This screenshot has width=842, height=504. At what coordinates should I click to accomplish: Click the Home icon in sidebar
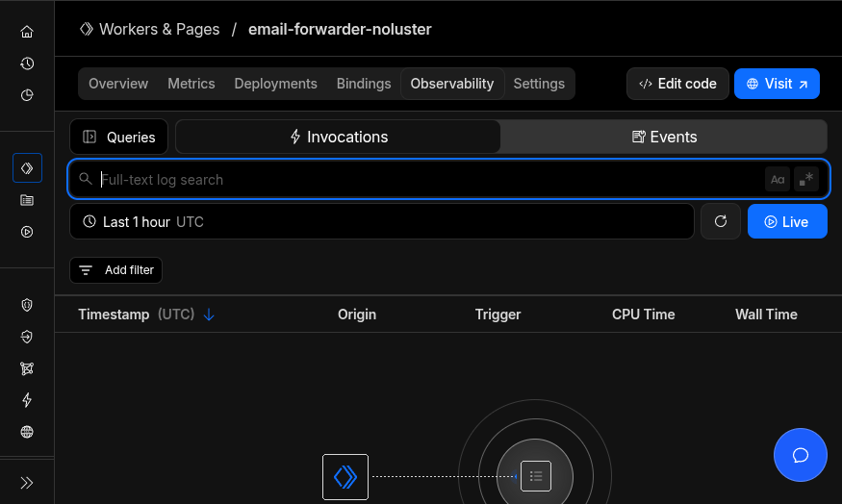[x=27, y=32]
